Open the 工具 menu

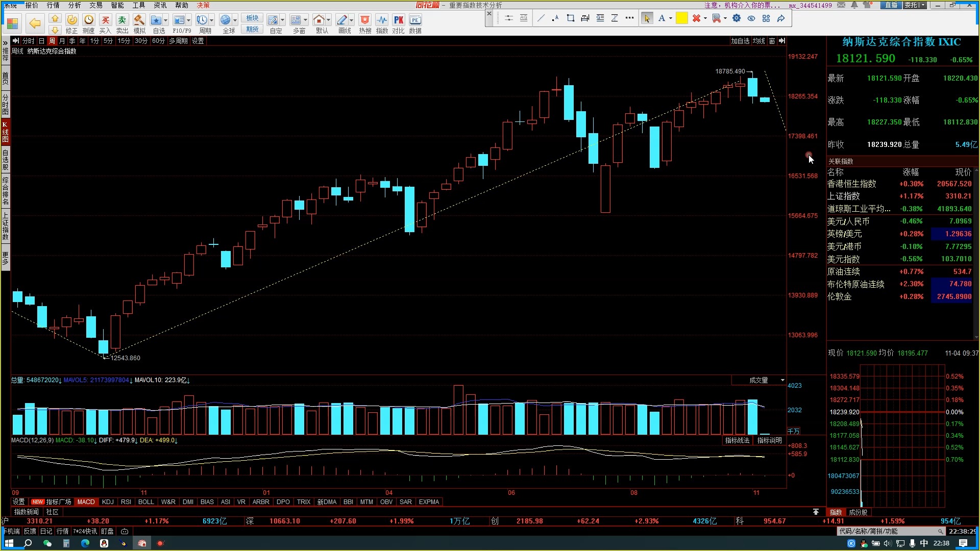pyautogui.click(x=139, y=5)
